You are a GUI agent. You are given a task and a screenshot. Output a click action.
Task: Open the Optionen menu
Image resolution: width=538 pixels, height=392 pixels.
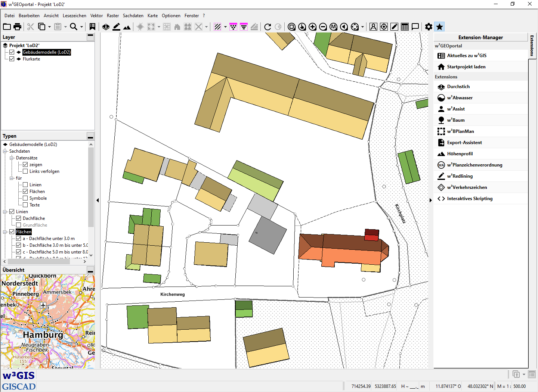click(x=171, y=16)
